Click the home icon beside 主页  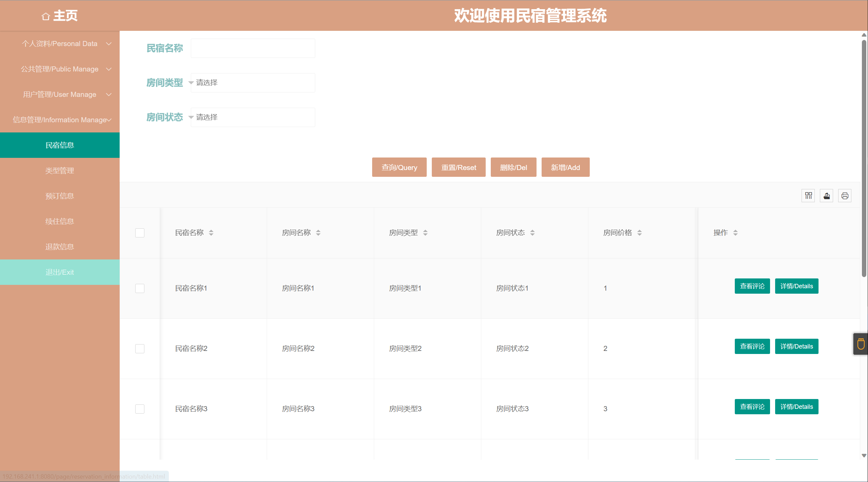click(46, 16)
